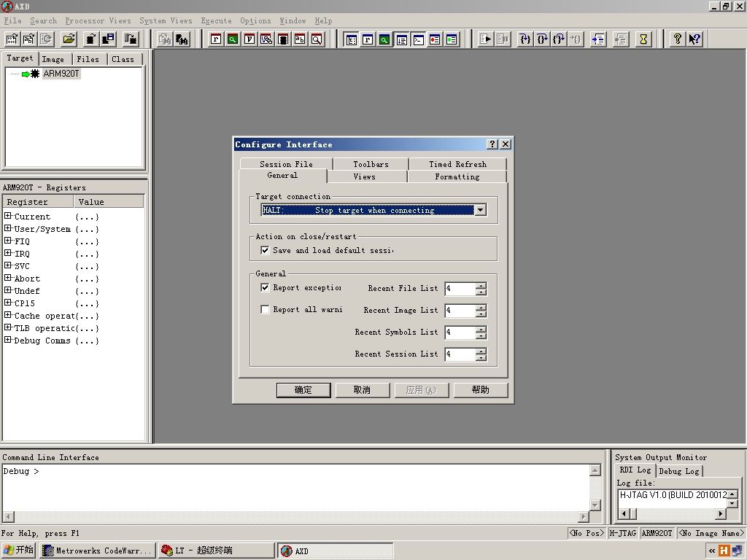Click the Recent Session List value field

pos(460,354)
